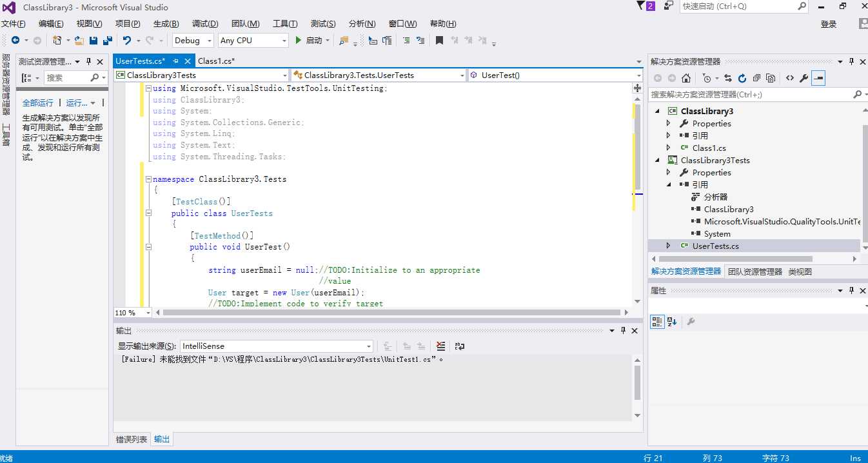Image resolution: width=868 pixels, height=463 pixels.
Task: Switch to the 团队资源管理器 tab
Action: pos(755,272)
